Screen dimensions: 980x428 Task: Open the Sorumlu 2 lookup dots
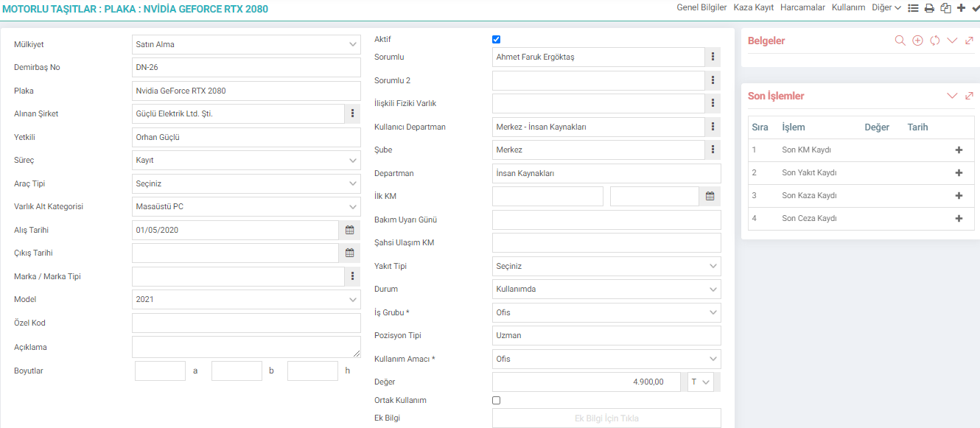pos(713,80)
